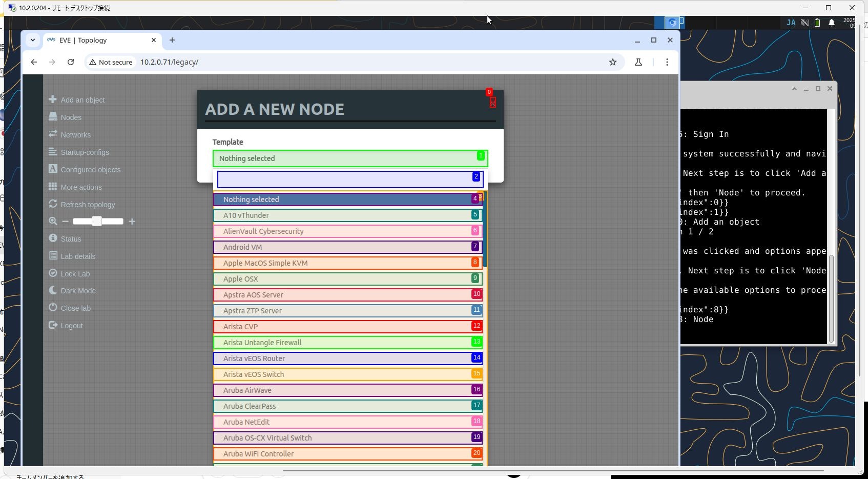
Task: Go forward in the browser
Action: pos(52,62)
